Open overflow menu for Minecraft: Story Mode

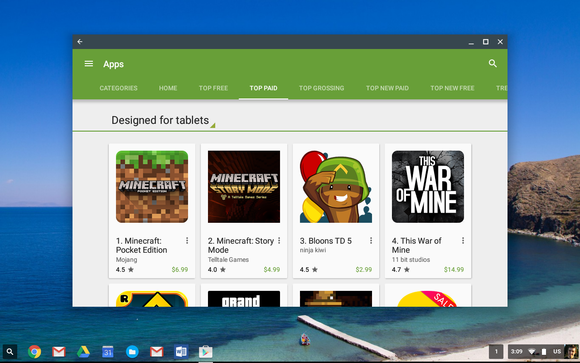coord(279,241)
